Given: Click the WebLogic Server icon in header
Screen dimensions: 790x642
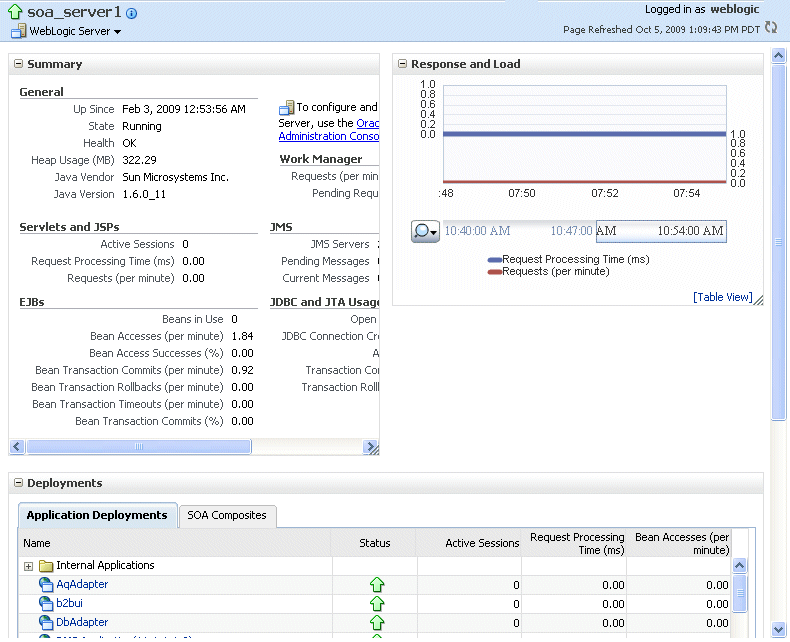Looking at the screenshot, I should point(19,31).
